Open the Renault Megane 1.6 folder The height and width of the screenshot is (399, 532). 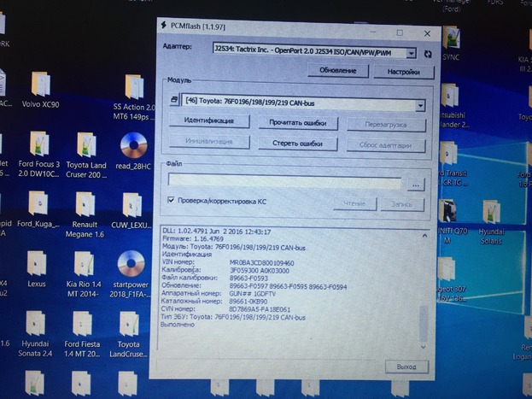tap(85, 208)
